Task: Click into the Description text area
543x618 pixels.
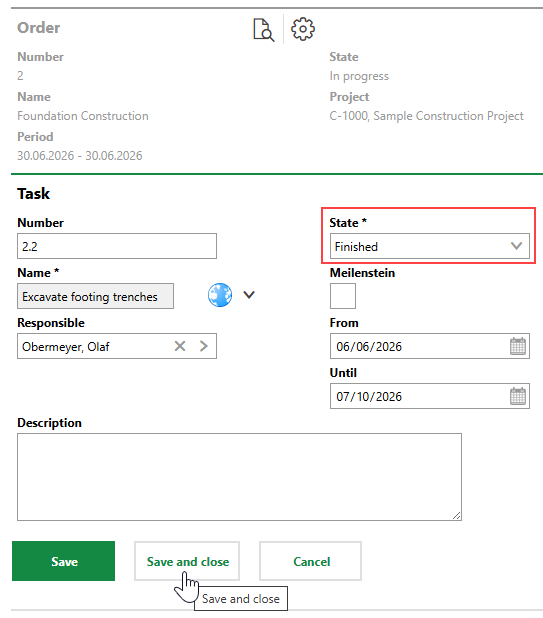Action: [240, 477]
